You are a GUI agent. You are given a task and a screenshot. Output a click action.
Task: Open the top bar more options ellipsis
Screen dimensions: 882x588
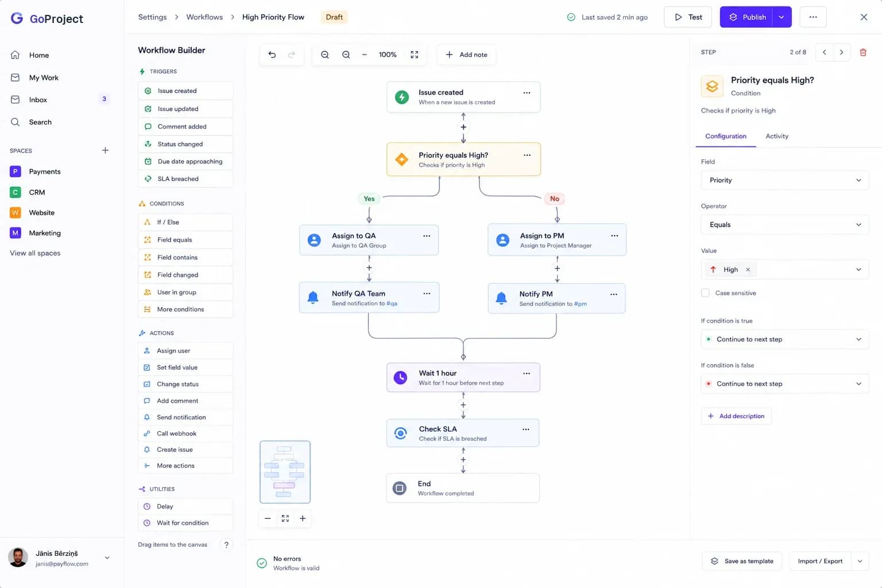(813, 17)
